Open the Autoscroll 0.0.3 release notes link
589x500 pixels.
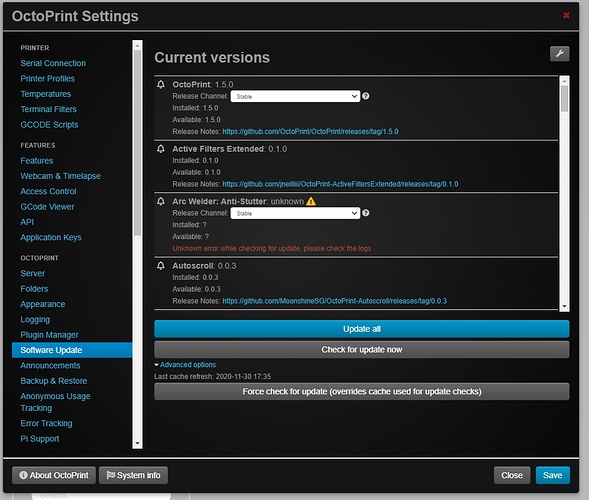pyautogui.click(x=335, y=301)
